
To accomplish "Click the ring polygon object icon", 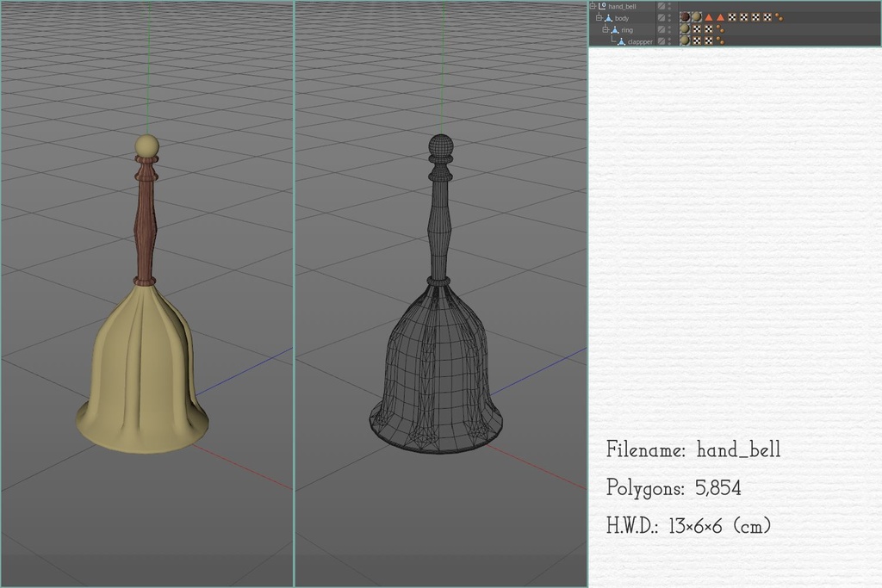I will click(615, 30).
